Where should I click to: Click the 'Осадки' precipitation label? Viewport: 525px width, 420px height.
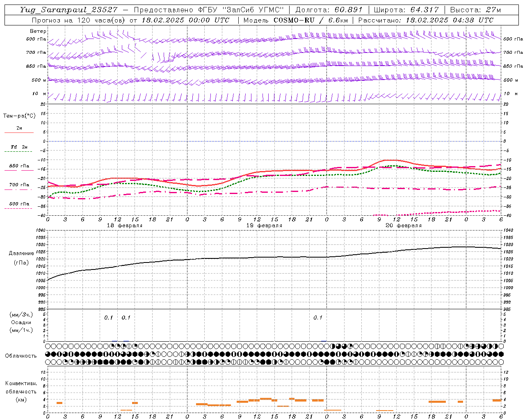[21, 322]
